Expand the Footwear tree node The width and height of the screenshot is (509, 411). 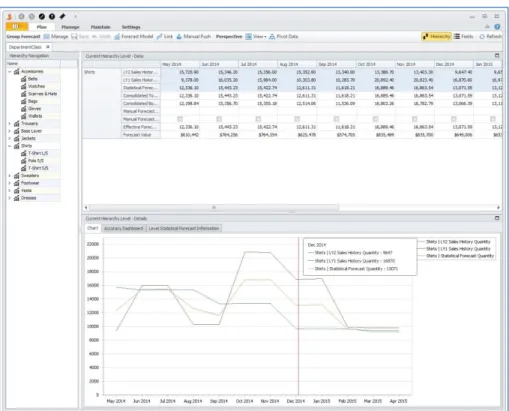10,183
